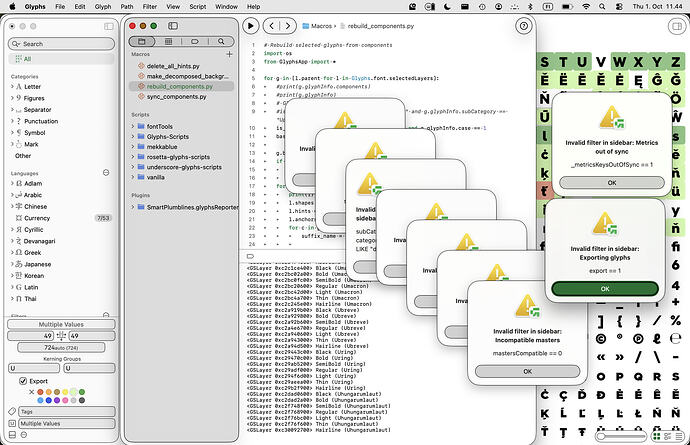
Task: Expand the underscore-glyphs-scripts folder
Action: click(x=133, y=167)
